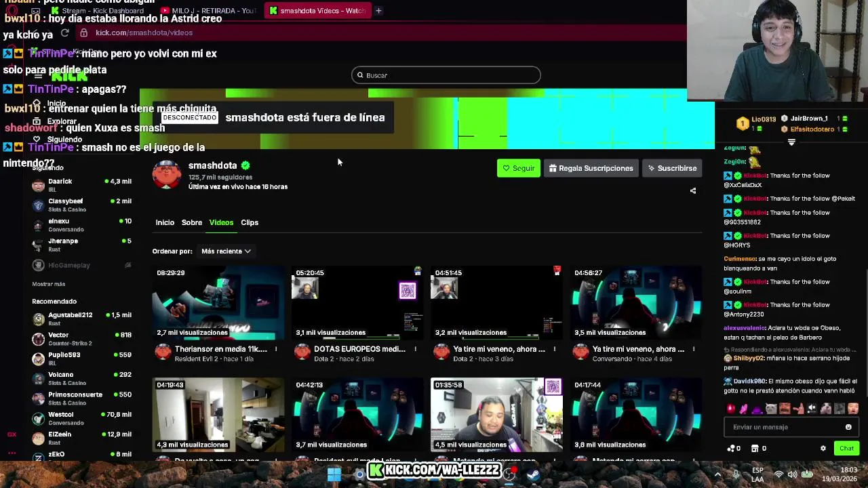Image resolution: width=868 pixels, height=488 pixels.
Task: Open the 08:29:29 Theriansor video thumbnail
Action: 218,302
